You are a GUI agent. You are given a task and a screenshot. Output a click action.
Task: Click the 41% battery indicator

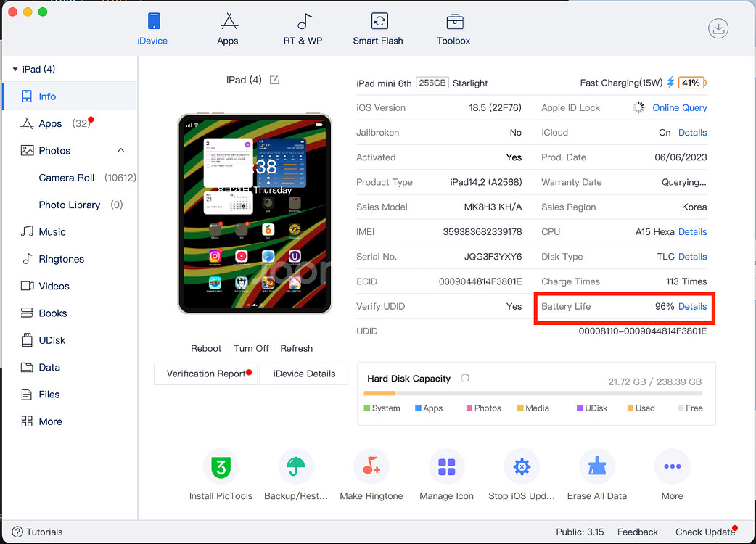click(692, 83)
